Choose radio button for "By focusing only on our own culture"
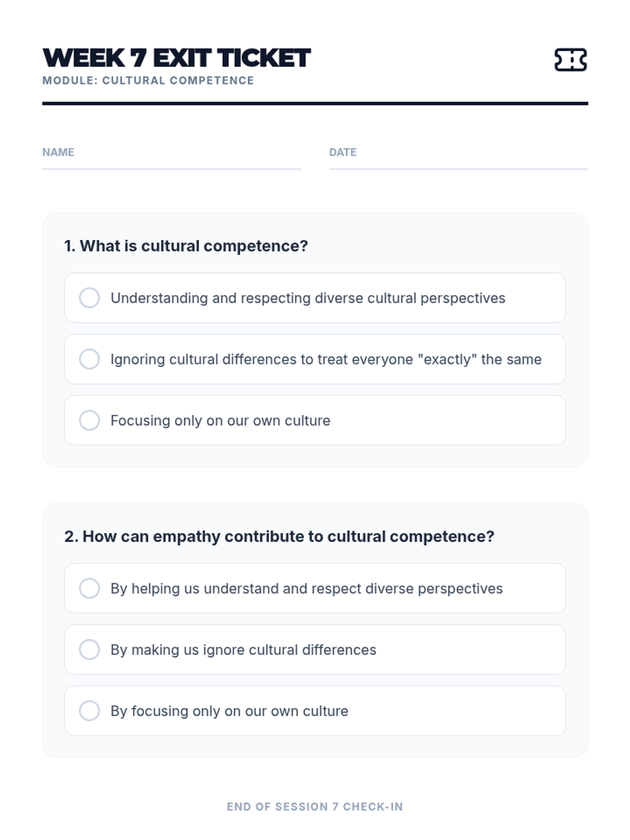 [x=89, y=711]
